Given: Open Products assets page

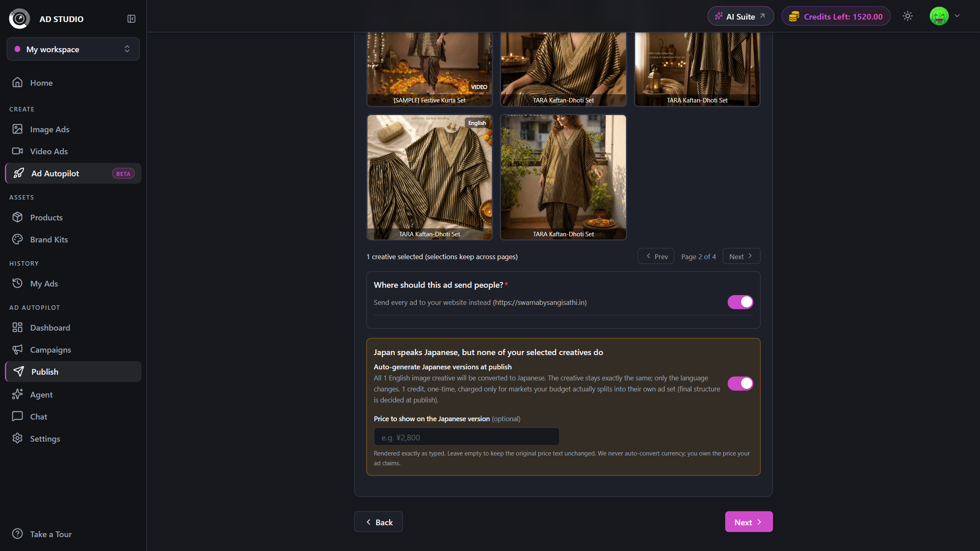Looking at the screenshot, I should (73, 217).
